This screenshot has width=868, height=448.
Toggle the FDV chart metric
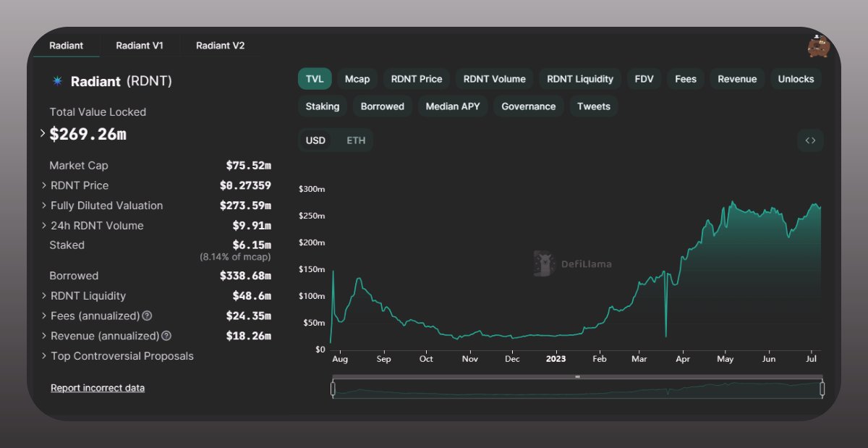[644, 79]
